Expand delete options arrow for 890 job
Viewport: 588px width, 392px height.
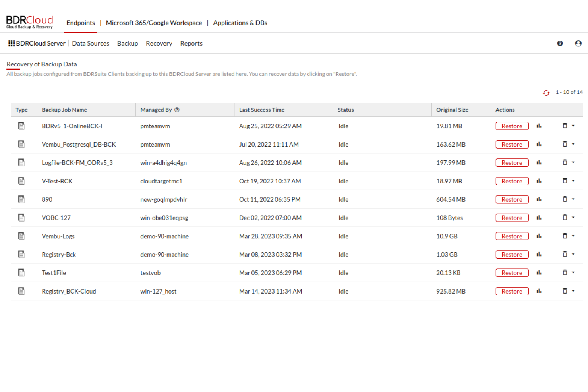click(x=573, y=199)
